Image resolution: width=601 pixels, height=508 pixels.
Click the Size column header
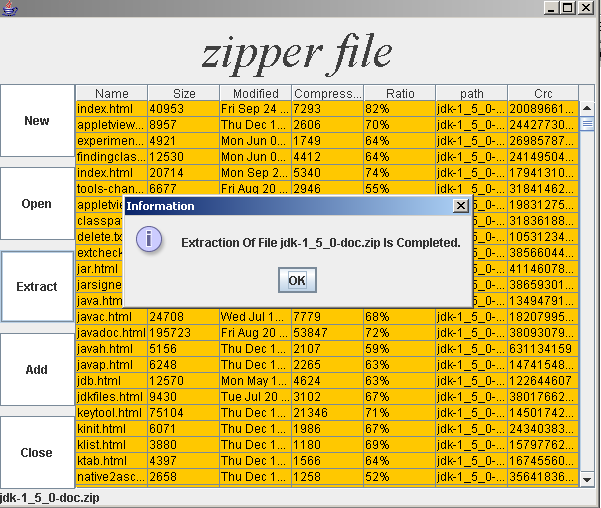183,94
